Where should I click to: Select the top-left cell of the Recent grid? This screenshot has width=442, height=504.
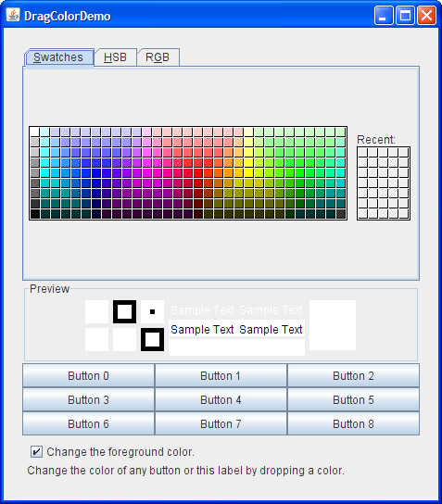(x=362, y=153)
